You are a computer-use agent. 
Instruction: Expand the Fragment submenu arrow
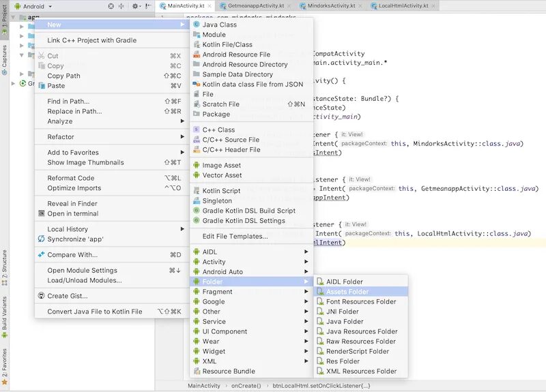click(x=306, y=292)
